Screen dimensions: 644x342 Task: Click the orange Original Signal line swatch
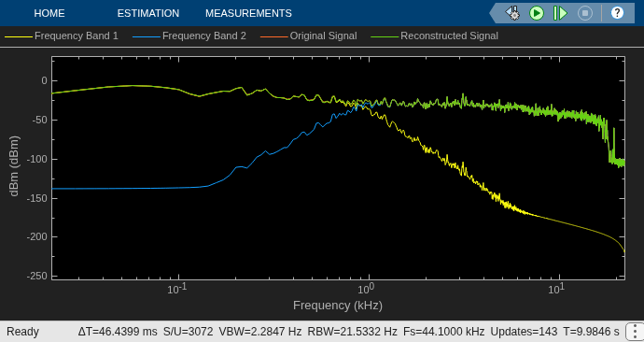pos(274,36)
